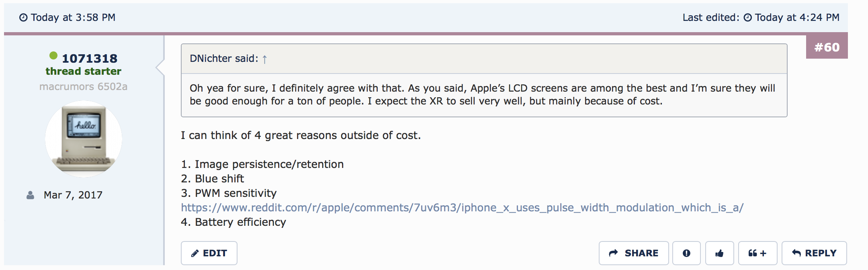Click the member icon beside Mar 7, 2017
868x270 pixels.
(30, 195)
